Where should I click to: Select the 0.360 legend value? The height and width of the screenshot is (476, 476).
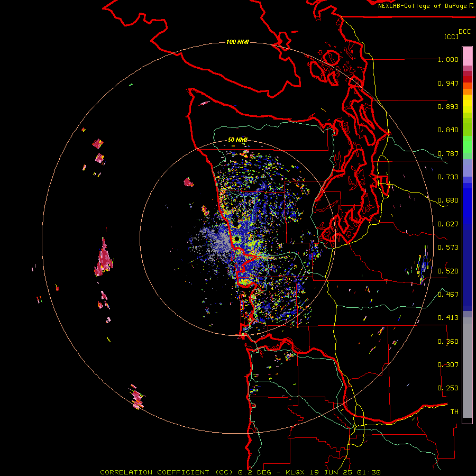tap(448, 342)
